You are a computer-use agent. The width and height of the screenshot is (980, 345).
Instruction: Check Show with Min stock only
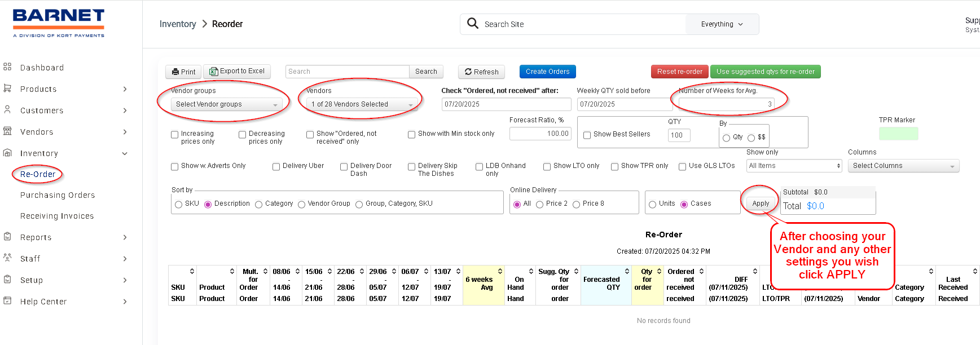412,134
